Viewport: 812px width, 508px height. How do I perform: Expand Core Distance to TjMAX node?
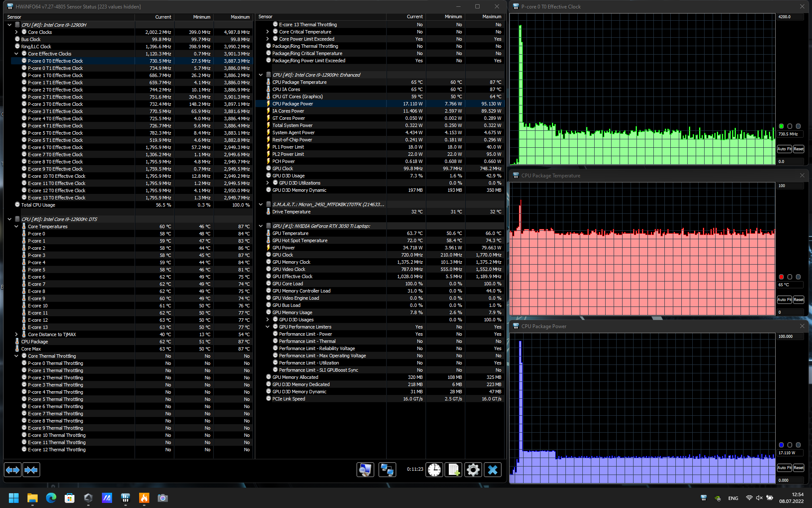(x=16, y=334)
